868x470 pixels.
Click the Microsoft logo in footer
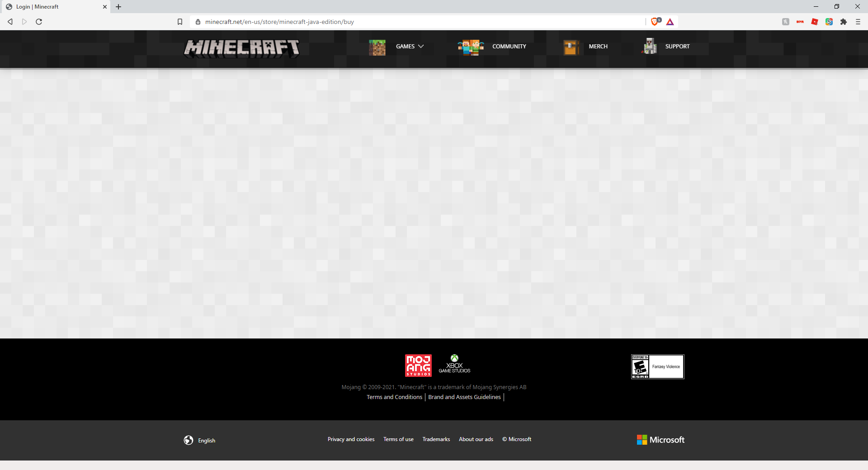point(660,440)
